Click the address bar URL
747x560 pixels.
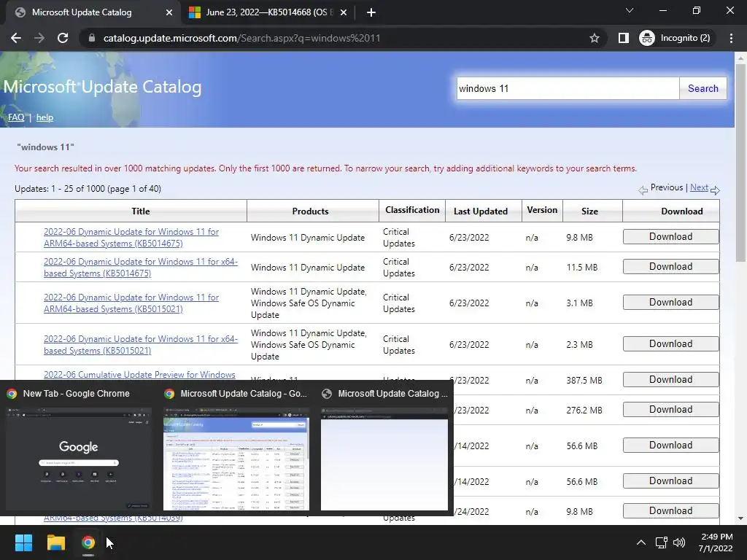click(242, 38)
